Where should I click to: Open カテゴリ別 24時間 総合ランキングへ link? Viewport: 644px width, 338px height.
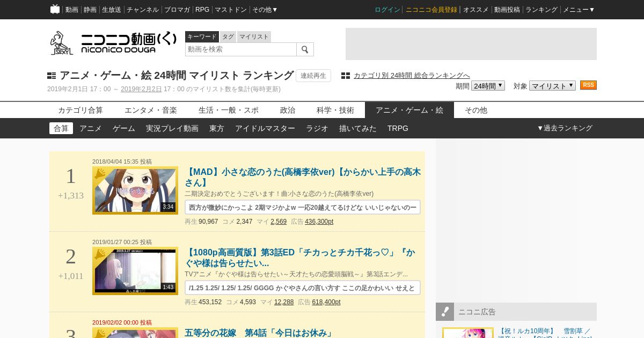click(x=412, y=76)
